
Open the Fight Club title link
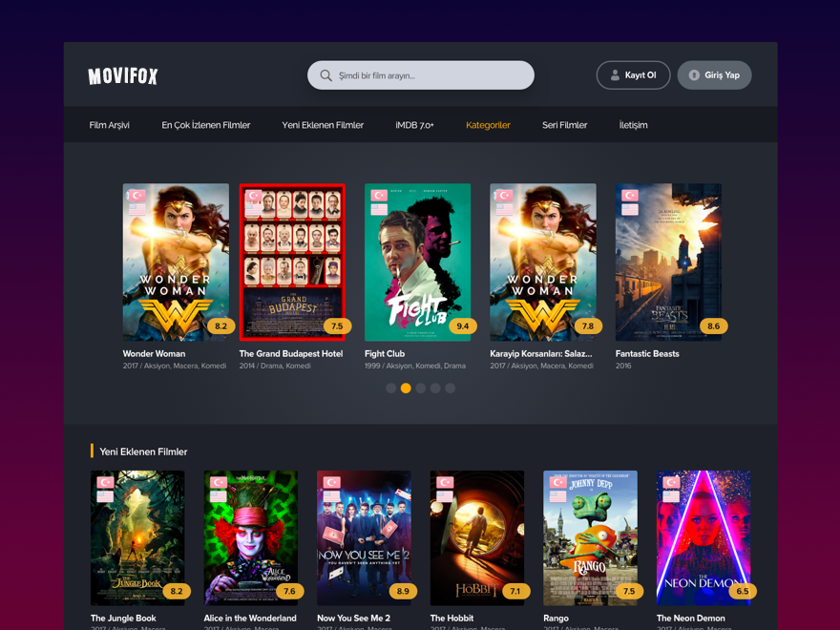click(x=385, y=353)
